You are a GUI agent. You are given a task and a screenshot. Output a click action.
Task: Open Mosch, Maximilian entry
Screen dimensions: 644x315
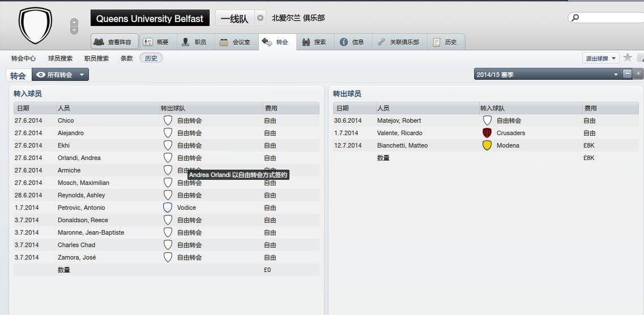[x=83, y=183]
